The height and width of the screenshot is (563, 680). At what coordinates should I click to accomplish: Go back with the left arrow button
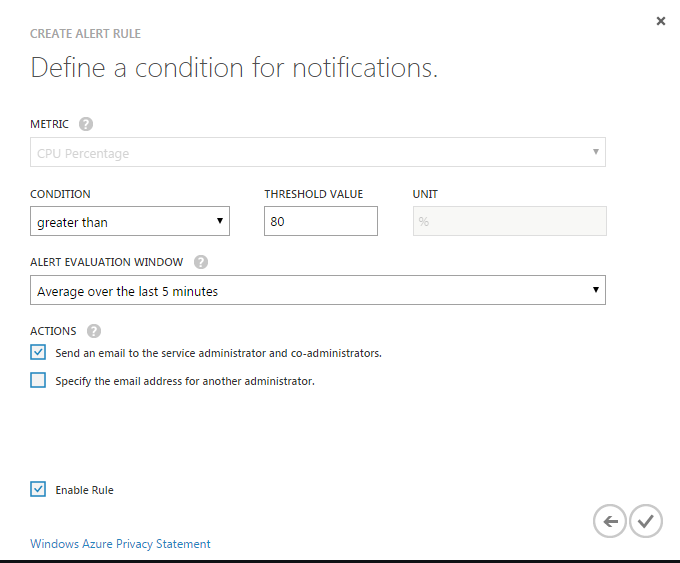coord(610,520)
